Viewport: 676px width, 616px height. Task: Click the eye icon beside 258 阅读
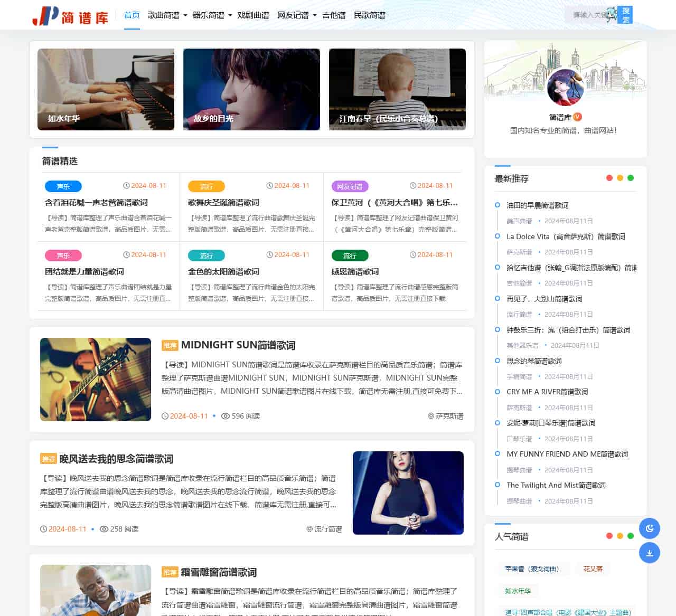pyautogui.click(x=104, y=529)
